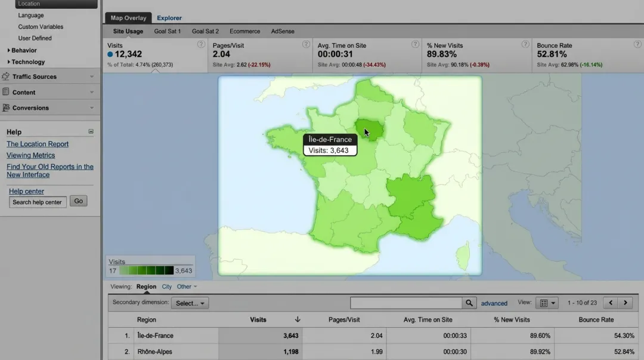Select AdSense sub-tab
644x360 pixels.
pyautogui.click(x=283, y=31)
